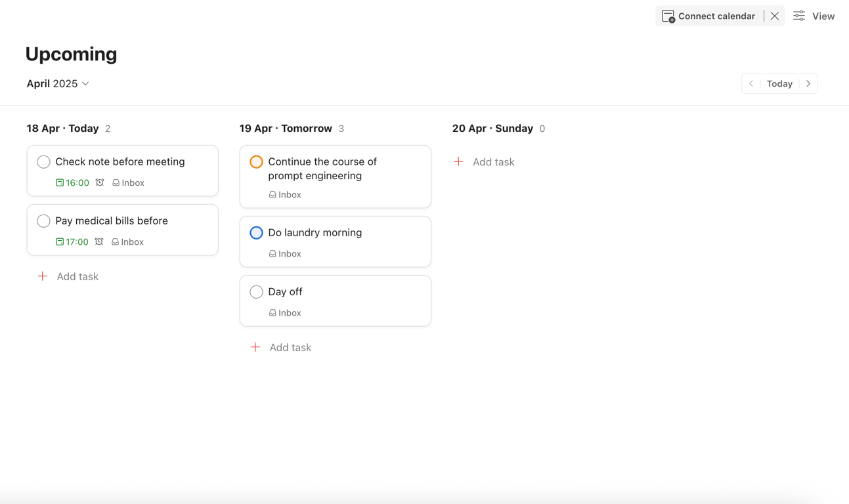Expand the April 2025 month picker
Image resolution: width=849 pixels, height=504 pixels.
(58, 84)
